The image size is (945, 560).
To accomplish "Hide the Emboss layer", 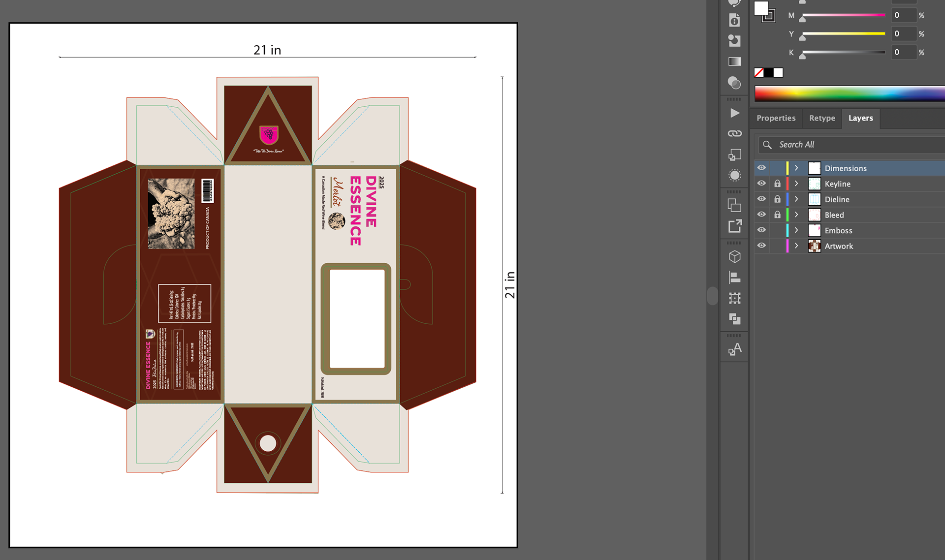I will click(761, 230).
